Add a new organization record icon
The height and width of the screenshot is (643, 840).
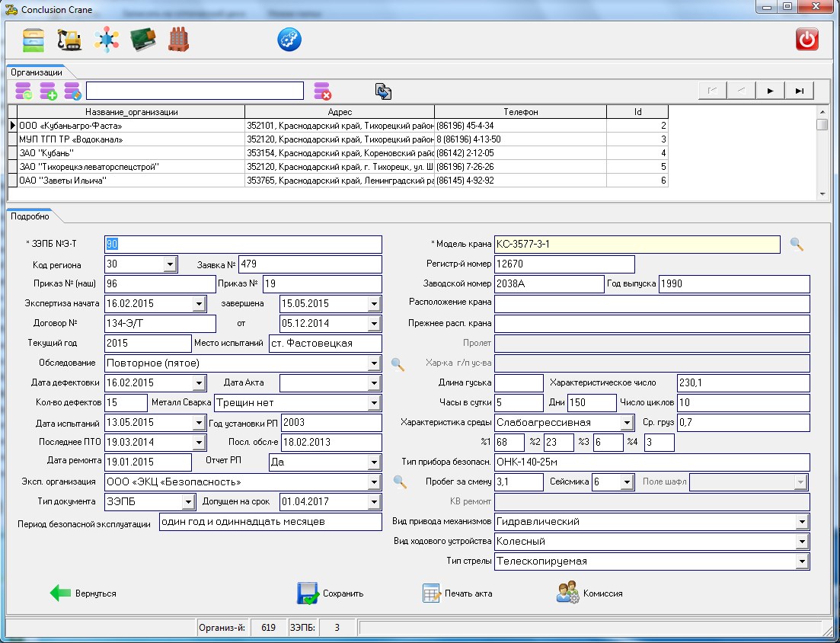tap(49, 91)
